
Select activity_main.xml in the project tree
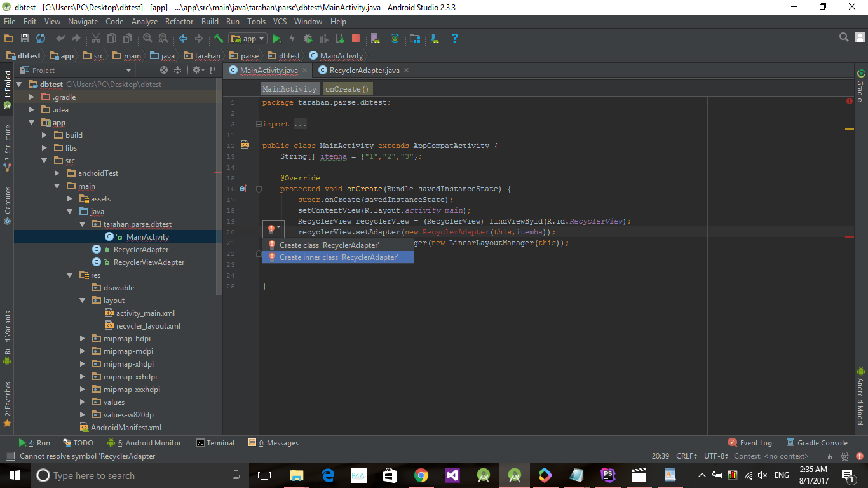(x=145, y=313)
